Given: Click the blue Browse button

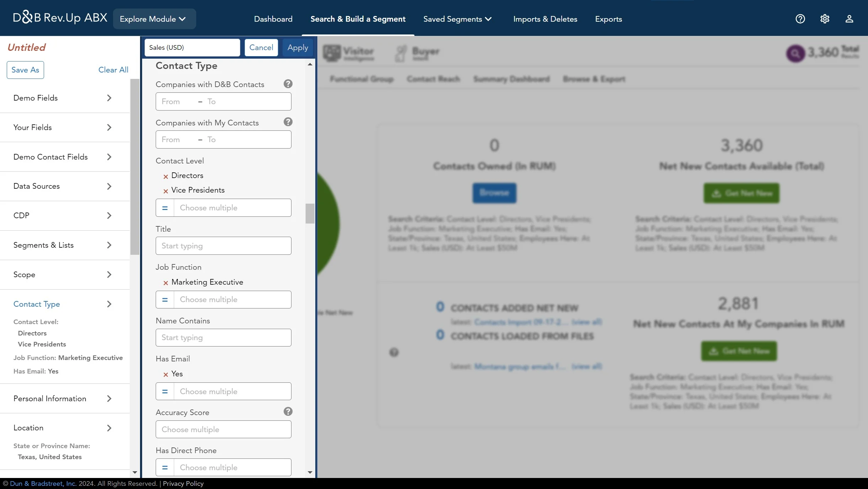Looking at the screenshot, I should (x=494, y=193).
